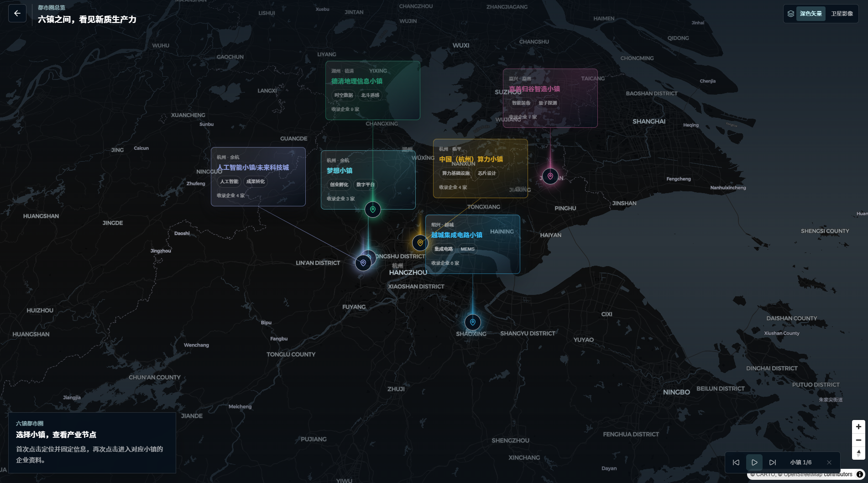Screen dimensions: 868x483
Task: Toggle map attribution info icon
Action: coord(860,474)
